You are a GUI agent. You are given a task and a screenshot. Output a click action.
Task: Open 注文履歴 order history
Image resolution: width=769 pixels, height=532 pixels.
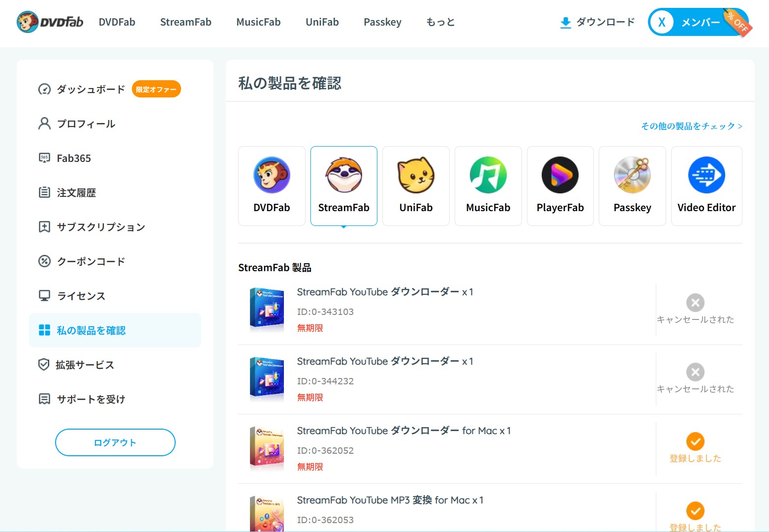coord(76,192)
